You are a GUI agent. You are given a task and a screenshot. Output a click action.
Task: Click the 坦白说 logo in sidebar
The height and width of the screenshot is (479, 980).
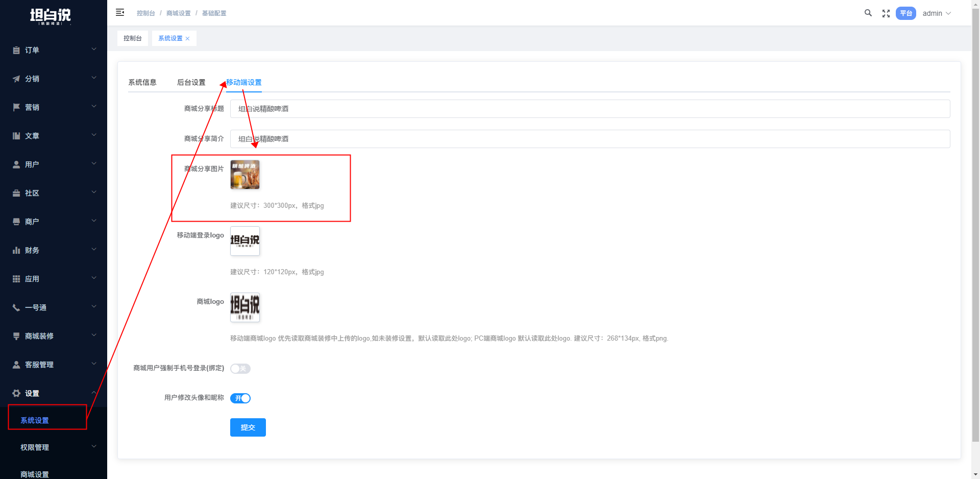pos(51,16)
